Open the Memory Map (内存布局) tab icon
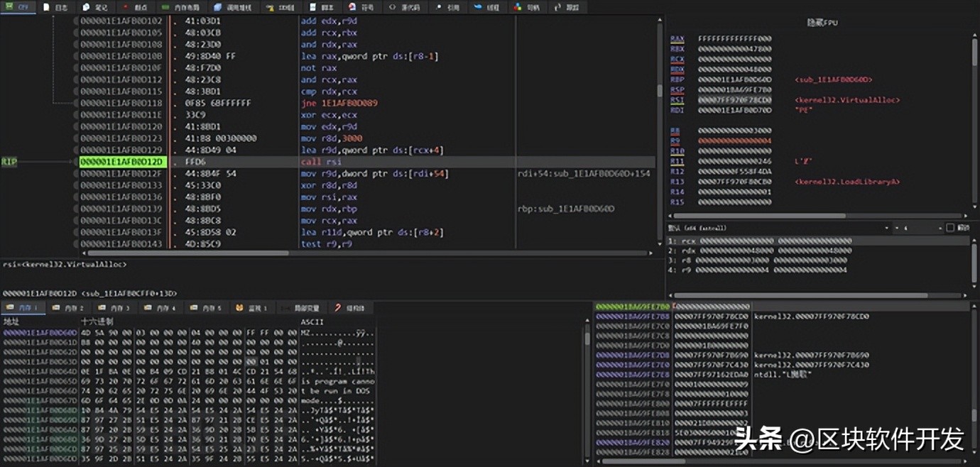980x467 pixels. tap(165, 7)
